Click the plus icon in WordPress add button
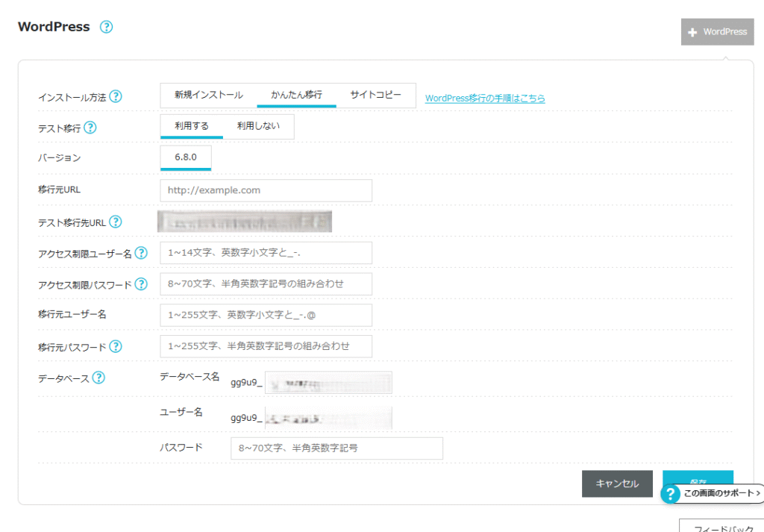 (x=692, y=32)
